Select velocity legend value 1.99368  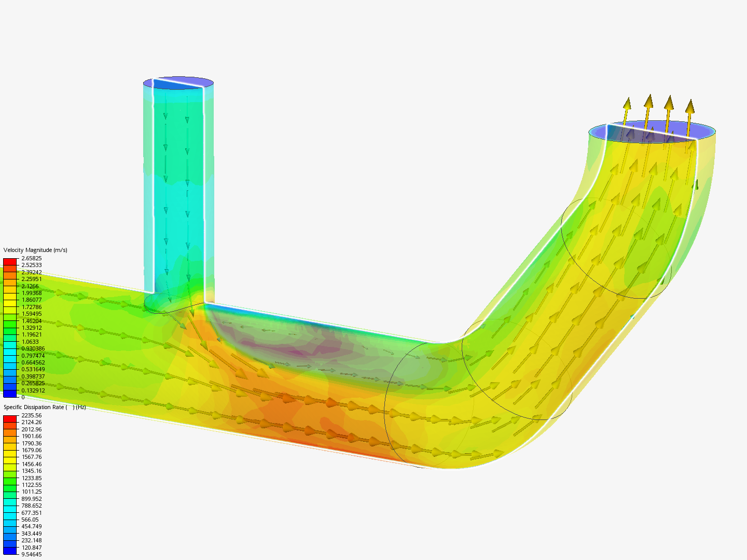click(x=32, y=293)
